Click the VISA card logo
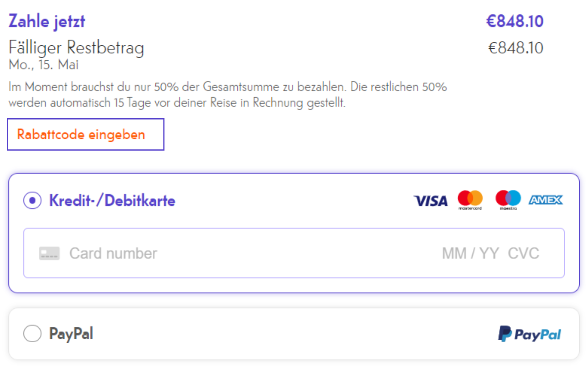This screenshot has width=588, height=391. coord(431,201)
